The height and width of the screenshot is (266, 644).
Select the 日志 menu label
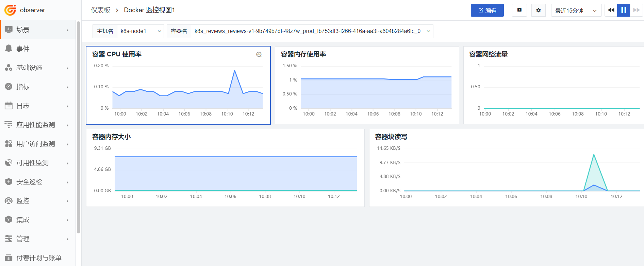[23, 106]
